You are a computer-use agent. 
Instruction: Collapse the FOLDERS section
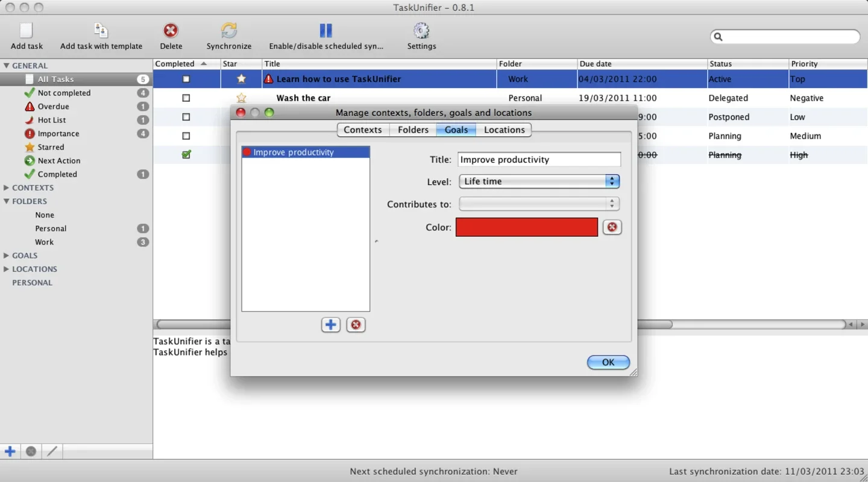[6, 201]
